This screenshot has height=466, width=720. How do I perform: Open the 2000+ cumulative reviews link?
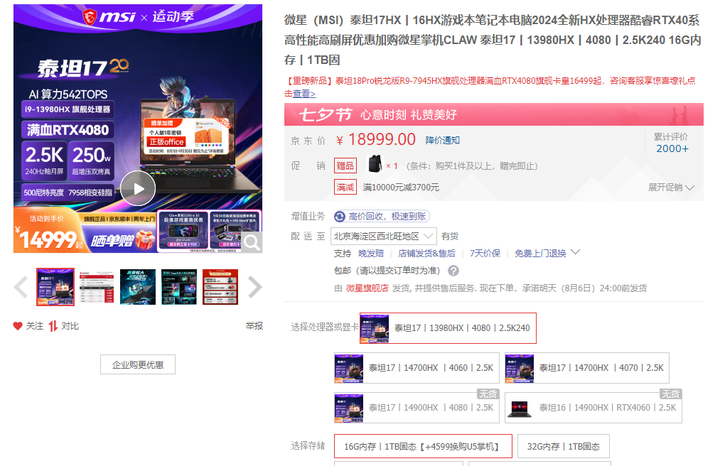tap(672, 148)
